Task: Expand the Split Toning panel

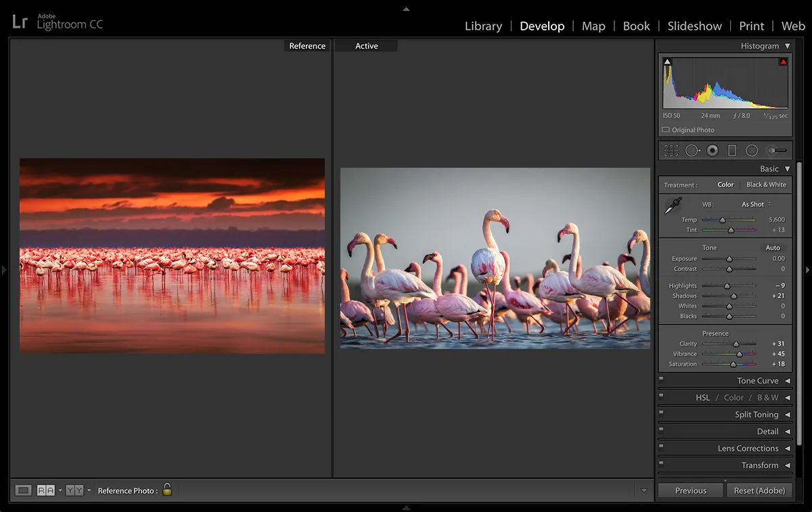Action: (x=756, y=415)
